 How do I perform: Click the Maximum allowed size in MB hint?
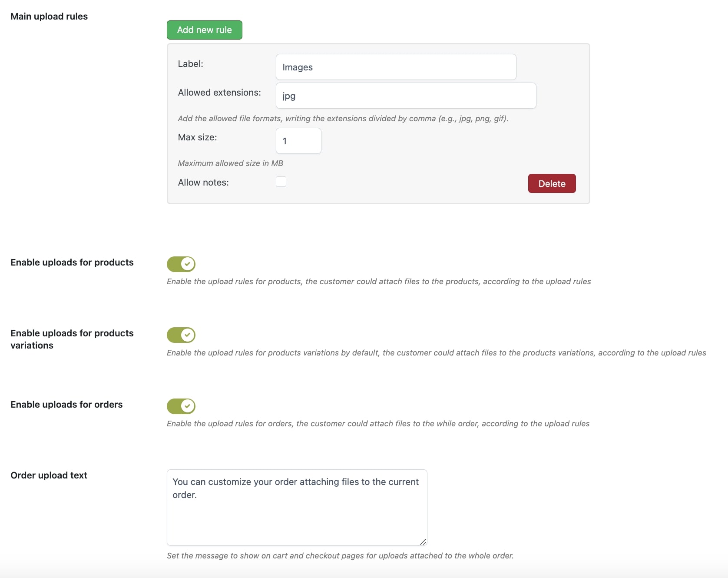tap(230, 163)
